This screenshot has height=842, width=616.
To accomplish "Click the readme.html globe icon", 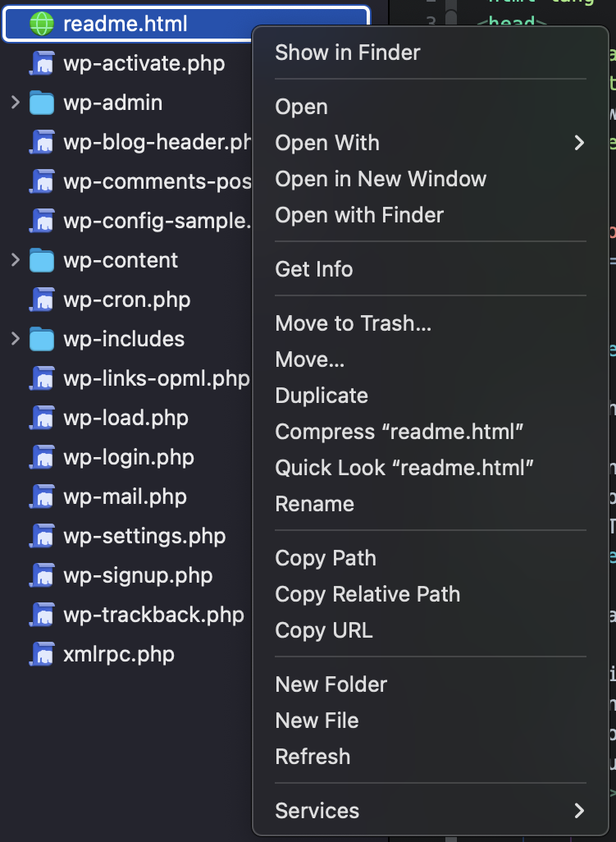I will [x=42, y=24].
